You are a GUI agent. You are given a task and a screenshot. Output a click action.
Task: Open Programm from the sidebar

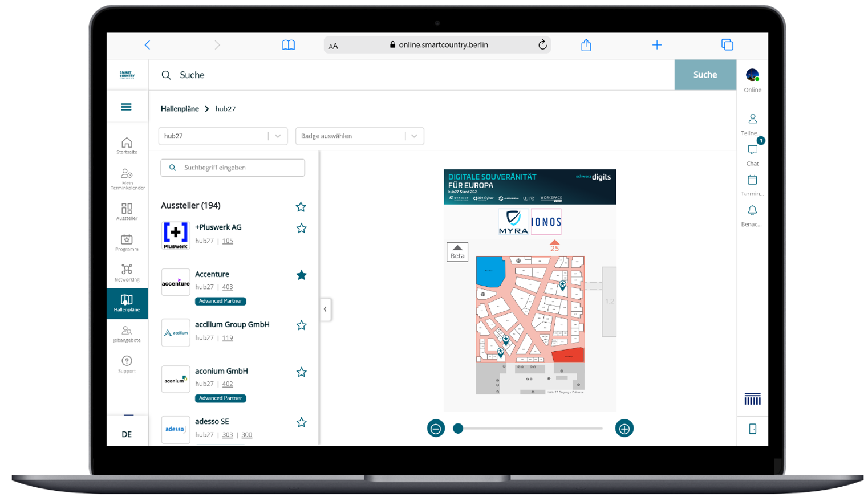pos(127,242)
